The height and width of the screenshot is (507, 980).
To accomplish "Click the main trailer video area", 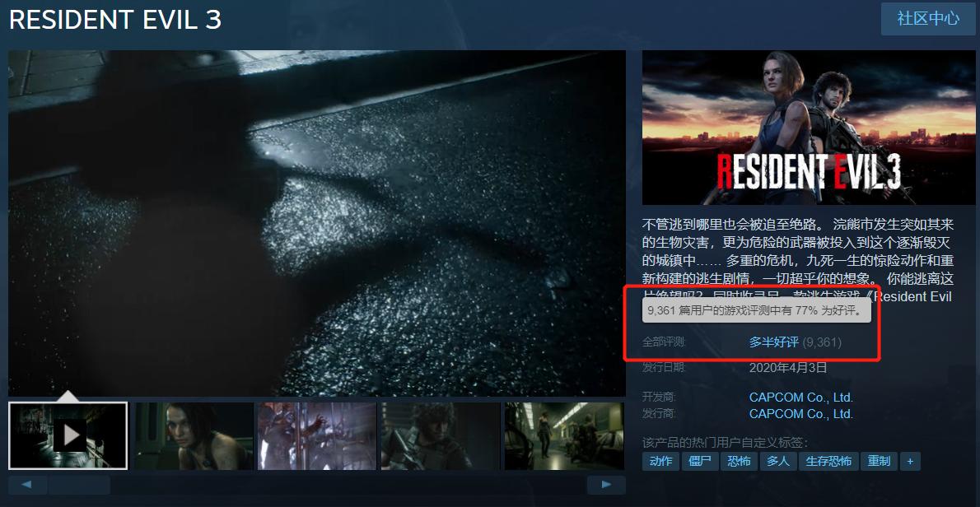I will point(317,223).
